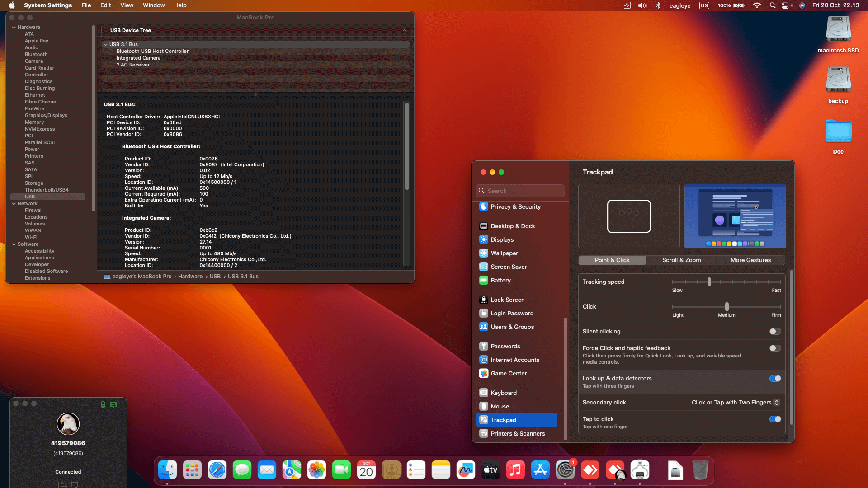Viewport: 868px width, 488px height.
Task: Open the Keyboard settings icon in sidebar
Action: [x=484, y=393]
